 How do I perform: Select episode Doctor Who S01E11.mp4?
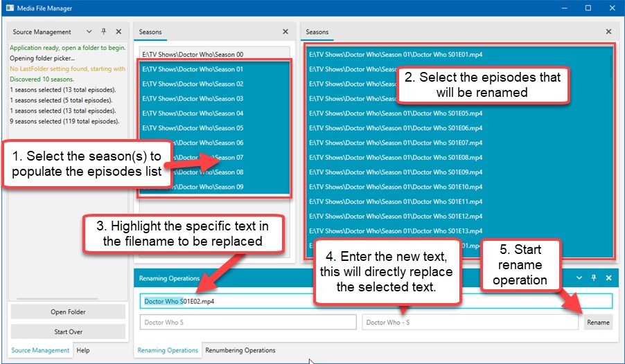[x=459, y=201]
